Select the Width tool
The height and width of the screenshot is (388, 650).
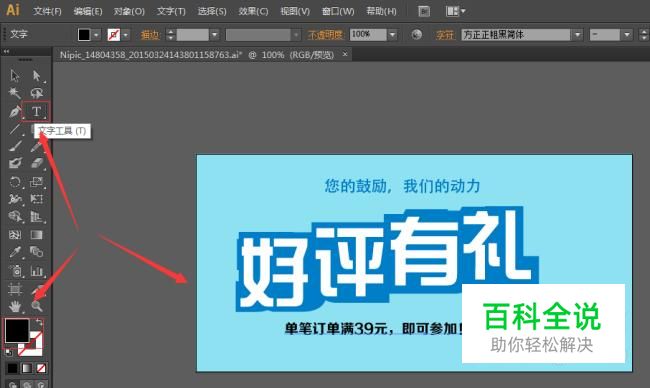tap(15, 199)
